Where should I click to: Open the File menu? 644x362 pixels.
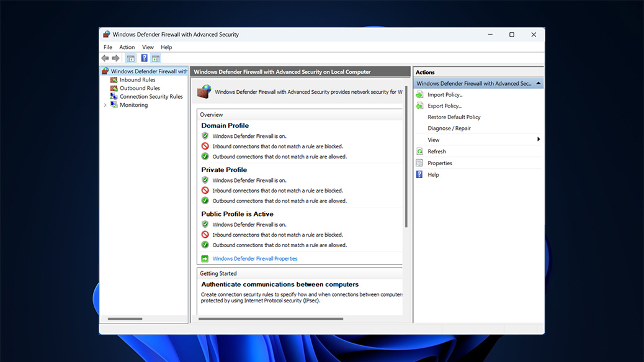click(x=108, y=47)
